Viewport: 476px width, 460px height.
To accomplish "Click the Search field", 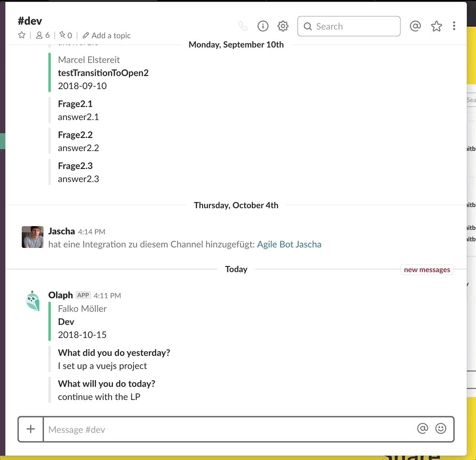I will tap(349, 26).
